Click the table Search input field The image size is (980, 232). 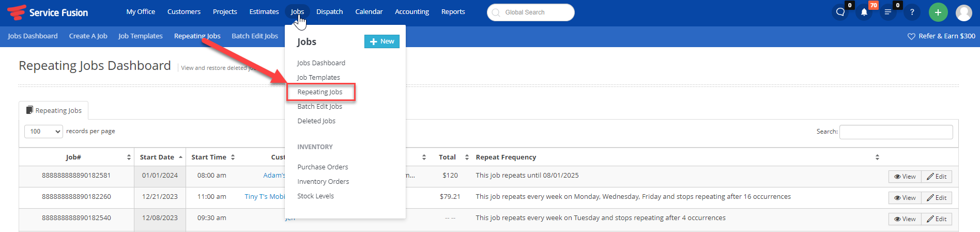[x=896, y=132]
